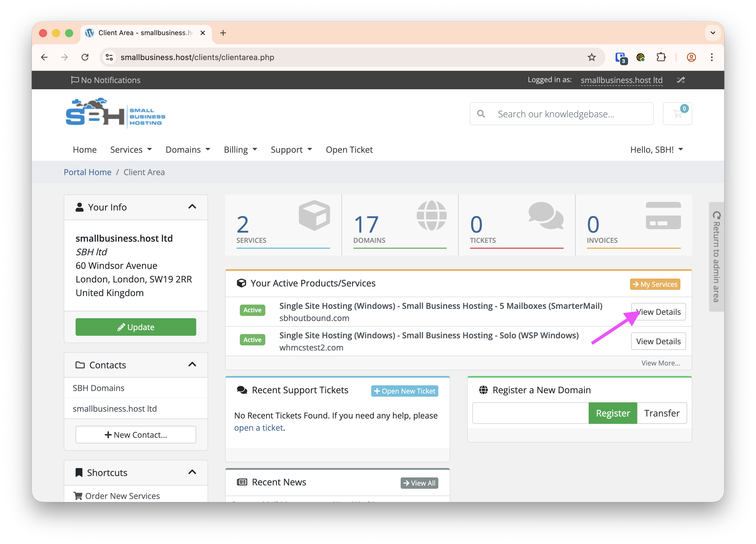Viewport: 756px width, 544px height.
Task: Click the shopping cart icon
Action: 677,114
